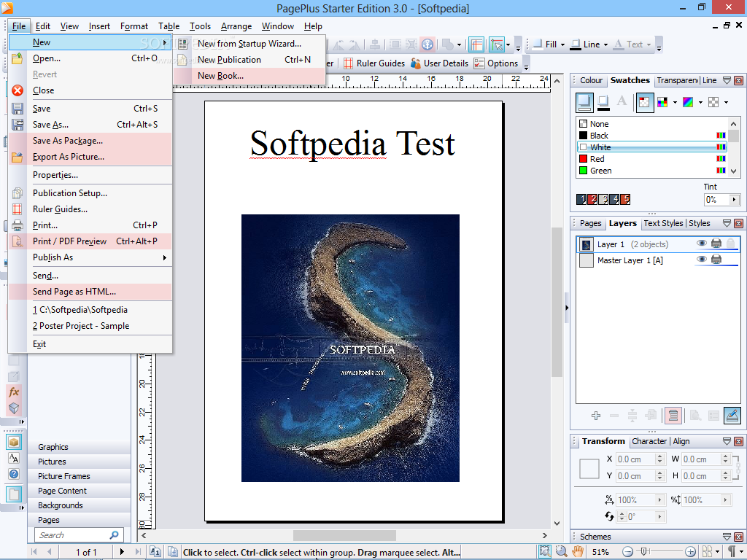Select the Fill swatch mode icon
The height and width of the screenshot is (560, 747).
pyautogui.click(x=584, y=102)
